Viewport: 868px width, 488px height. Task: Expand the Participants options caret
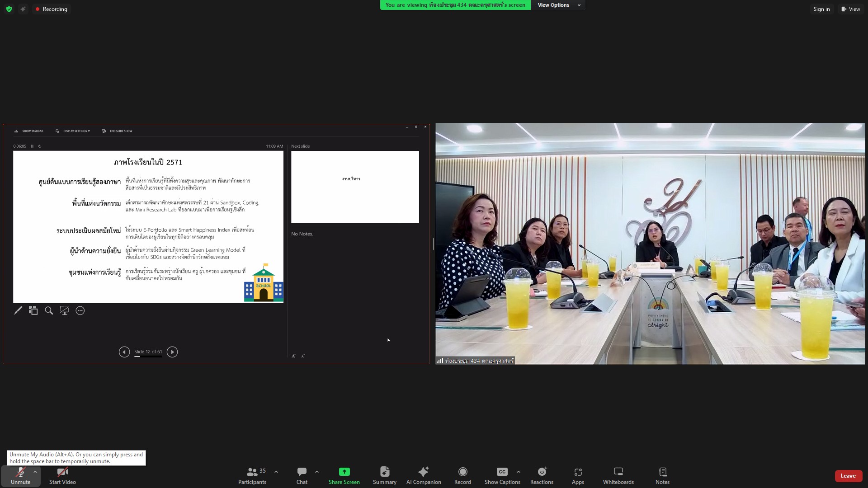276,472
